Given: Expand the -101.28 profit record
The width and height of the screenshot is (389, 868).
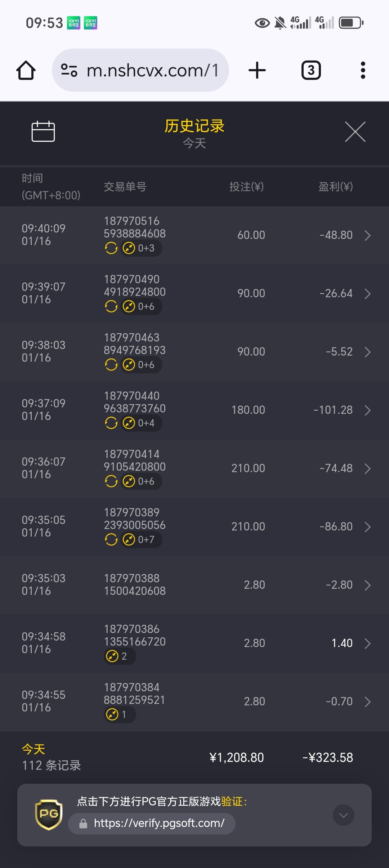Looking at the screenshot, I should coord(367,410).
